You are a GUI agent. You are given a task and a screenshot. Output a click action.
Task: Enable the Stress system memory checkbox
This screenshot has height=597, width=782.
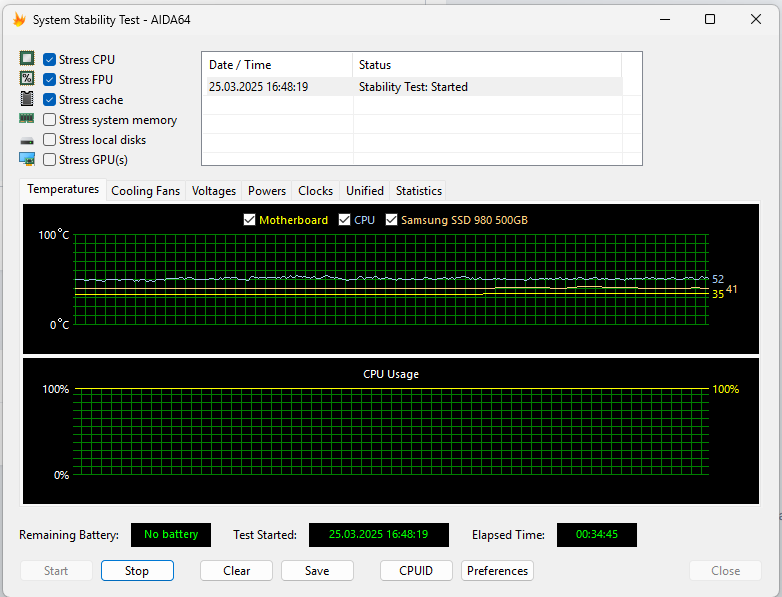[50, 120]
